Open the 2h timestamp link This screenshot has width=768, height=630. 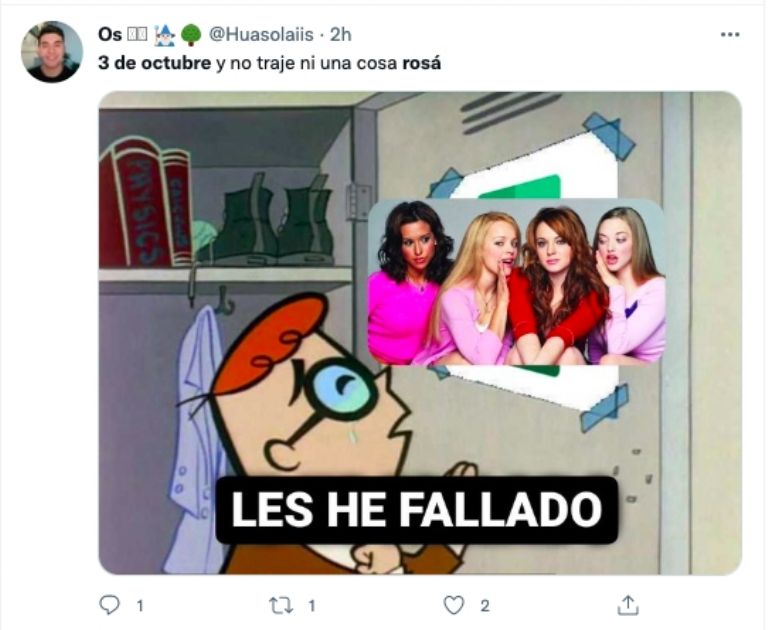click(x=340, y=35)
